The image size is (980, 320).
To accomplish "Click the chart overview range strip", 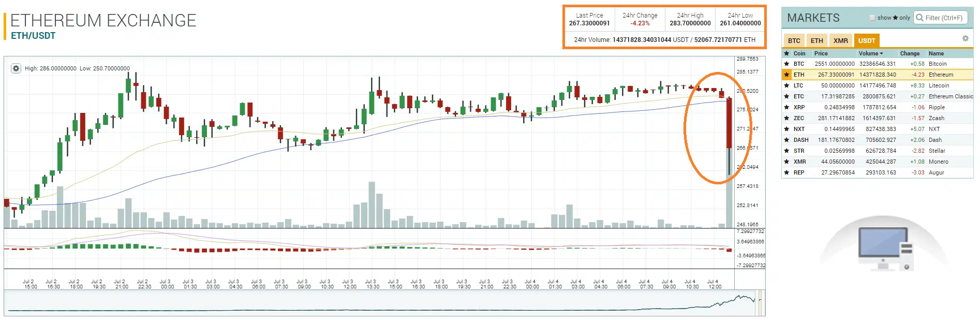I will pos(384,303).
